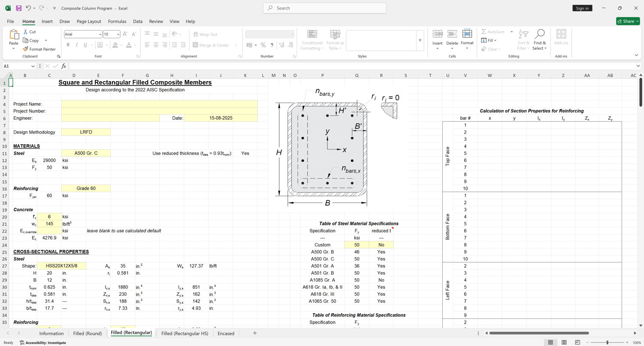
Task: Increase cell indent
Action: click(183, 45)
